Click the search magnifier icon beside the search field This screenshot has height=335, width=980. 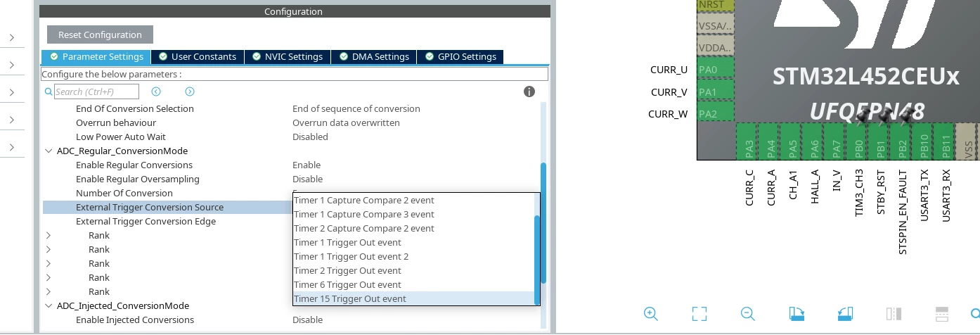(x=49, y=91)
